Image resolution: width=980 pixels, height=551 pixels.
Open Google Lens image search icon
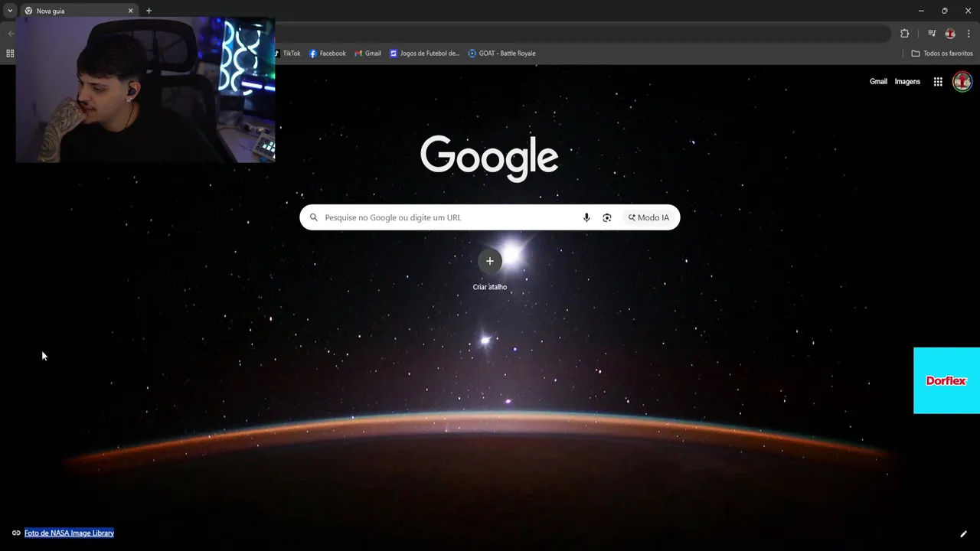[x=607, y=217]
